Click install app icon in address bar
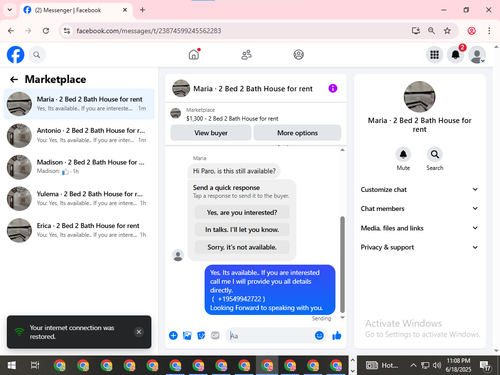 (x=415, y=31)
